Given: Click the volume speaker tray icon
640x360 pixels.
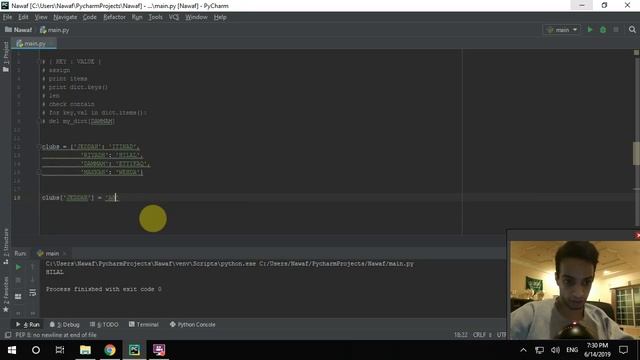Looking at the screenshot, I should [x=555, y=350].
